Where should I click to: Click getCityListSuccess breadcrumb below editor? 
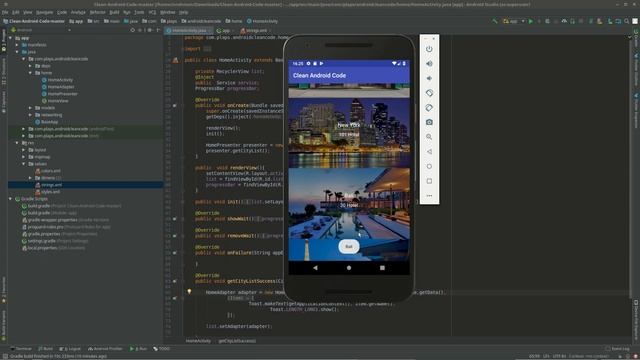(237, 341)
